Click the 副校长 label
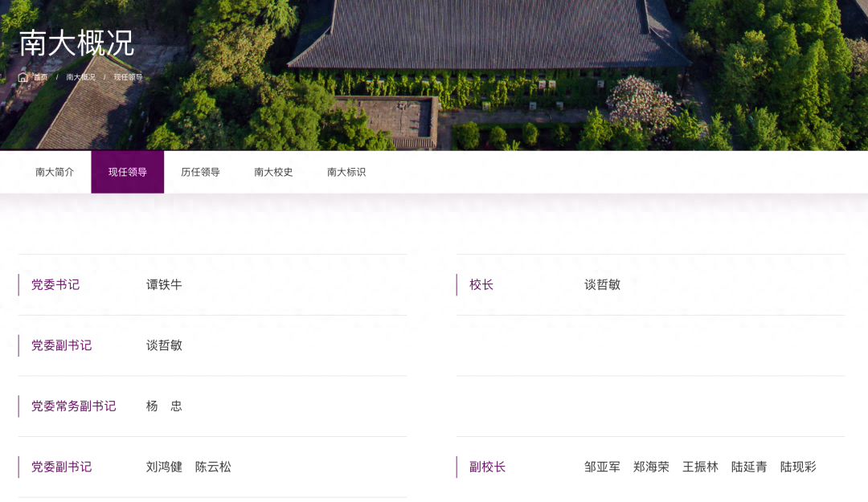Screen dimensions: 868x502 coord(488,467)
